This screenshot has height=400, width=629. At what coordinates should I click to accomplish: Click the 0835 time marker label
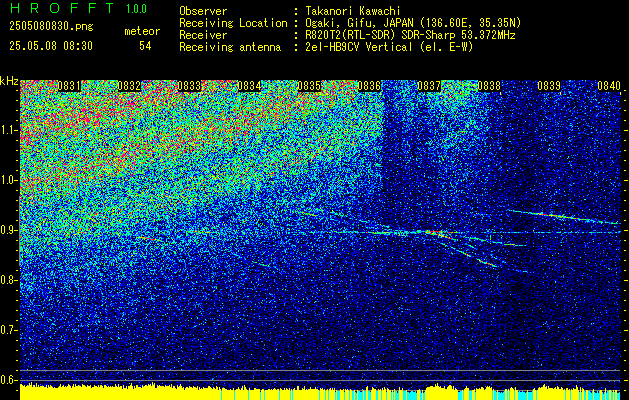(309, 86)
